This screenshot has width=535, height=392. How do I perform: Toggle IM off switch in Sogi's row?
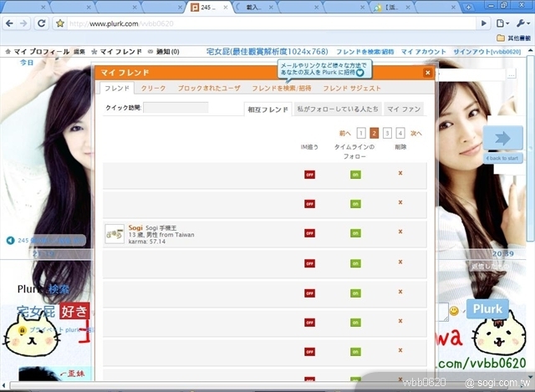[x=309, y=233]
